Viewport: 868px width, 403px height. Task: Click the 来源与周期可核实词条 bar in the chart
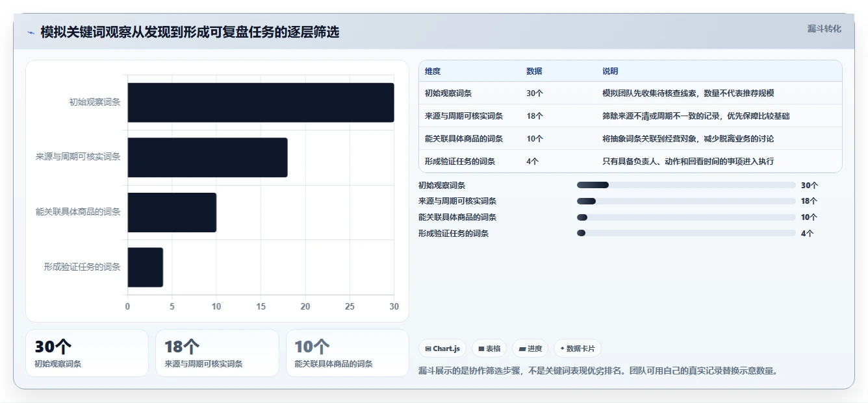[207, 157]
